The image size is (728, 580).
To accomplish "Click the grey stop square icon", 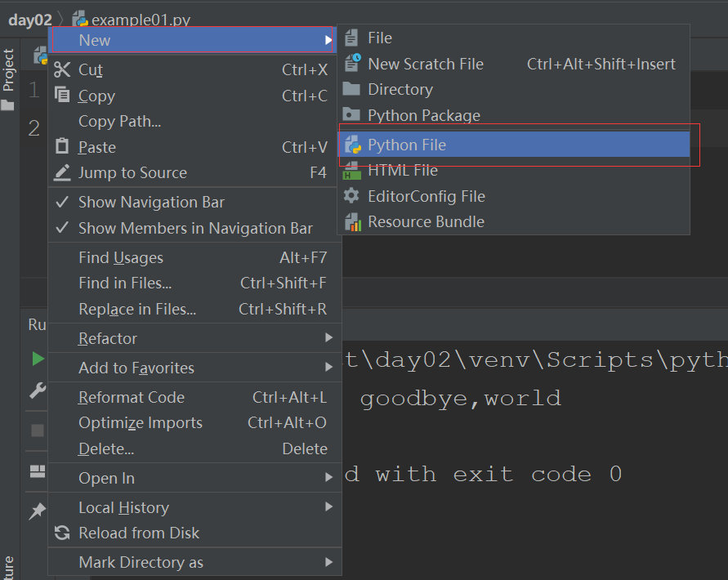I will [38, 430].
